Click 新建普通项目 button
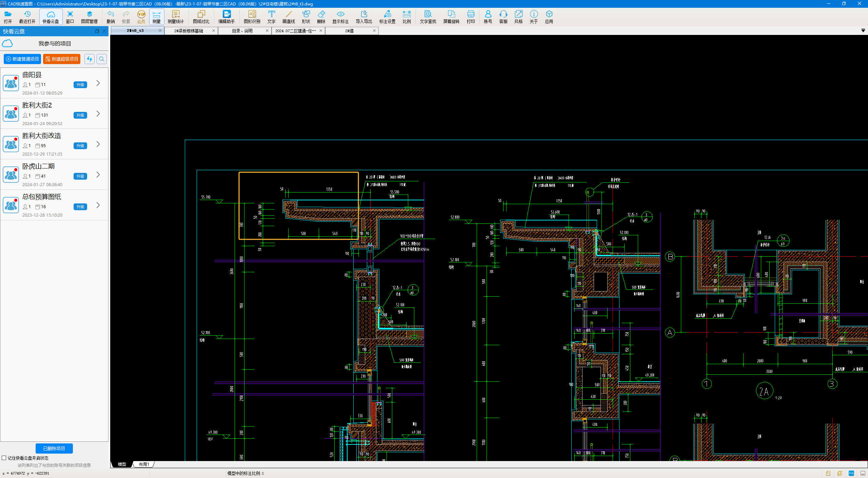 click(22, 59)
